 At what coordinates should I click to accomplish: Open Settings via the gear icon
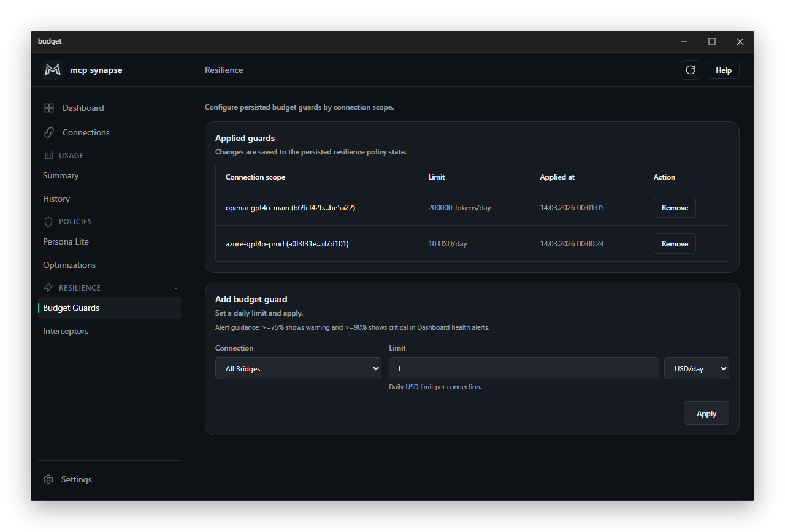[48, 479]
